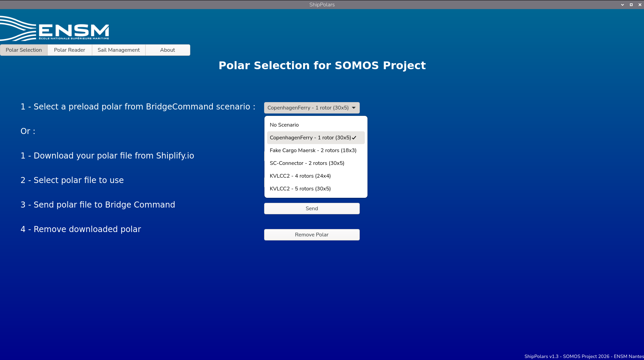The image size is (644, 360).
Task: Maximize the ShipPolars window
Action: click(631, 5)
